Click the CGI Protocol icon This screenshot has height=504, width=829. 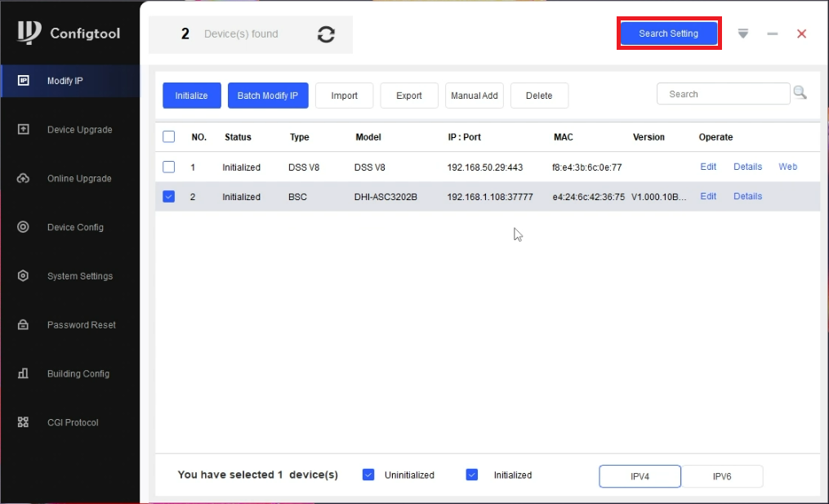23,422
